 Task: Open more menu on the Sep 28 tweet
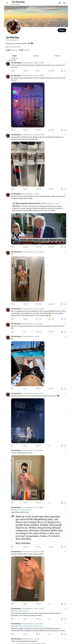[65, 134]
